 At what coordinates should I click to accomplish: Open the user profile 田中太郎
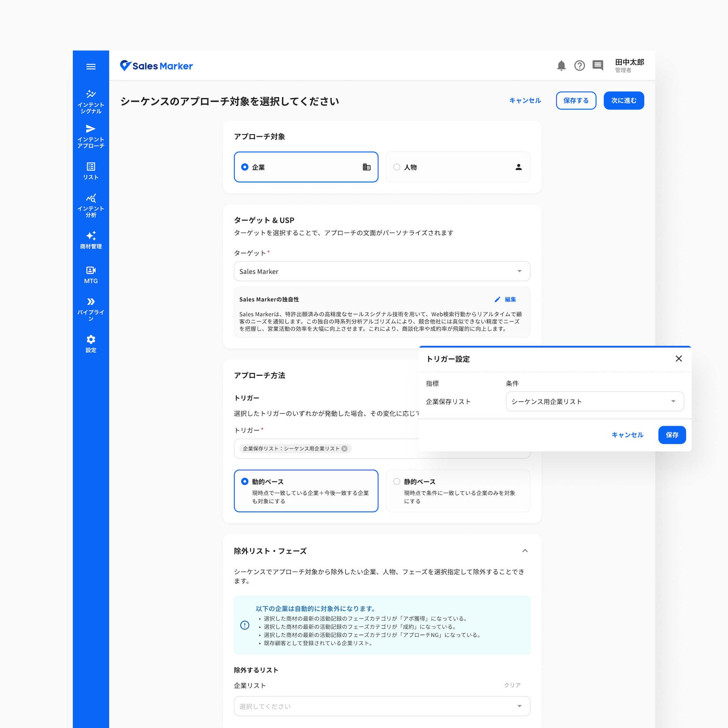(629, 66)
